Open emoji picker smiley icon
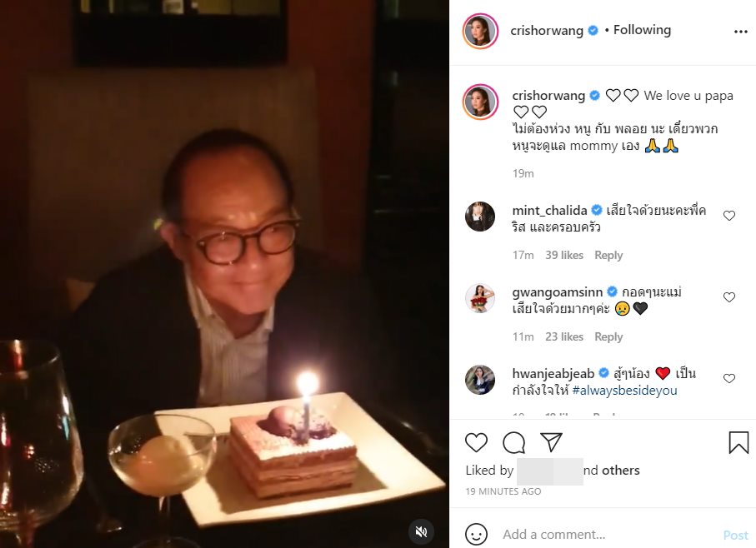Screen dimensions: 756x548 [476, 535]
